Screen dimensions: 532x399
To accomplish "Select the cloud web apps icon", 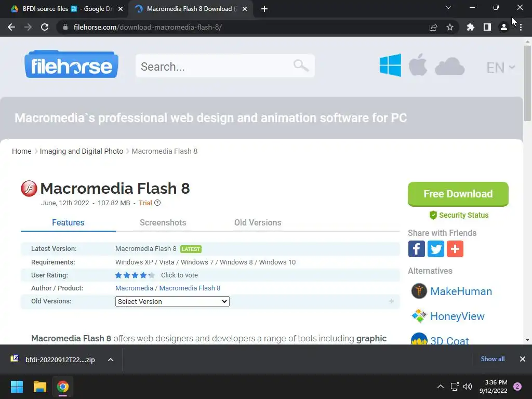I will (x=449, y=66).
